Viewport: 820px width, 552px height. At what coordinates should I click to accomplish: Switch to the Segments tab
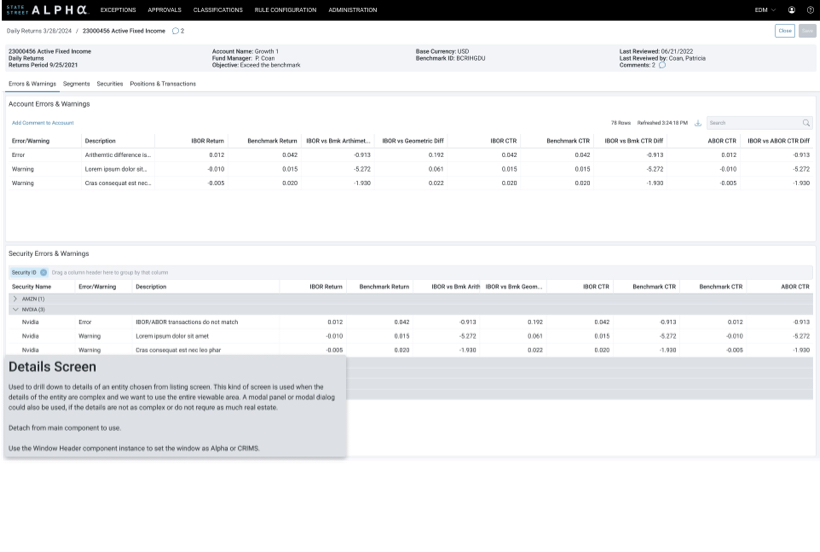pyautogui.click(x=76, y=84)
